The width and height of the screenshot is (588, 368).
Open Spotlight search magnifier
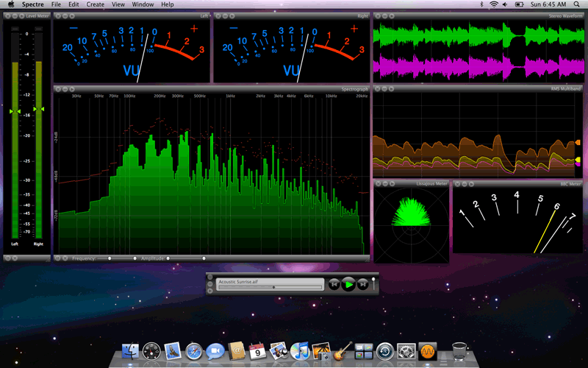pyautogui.click(x=577, y=4)
